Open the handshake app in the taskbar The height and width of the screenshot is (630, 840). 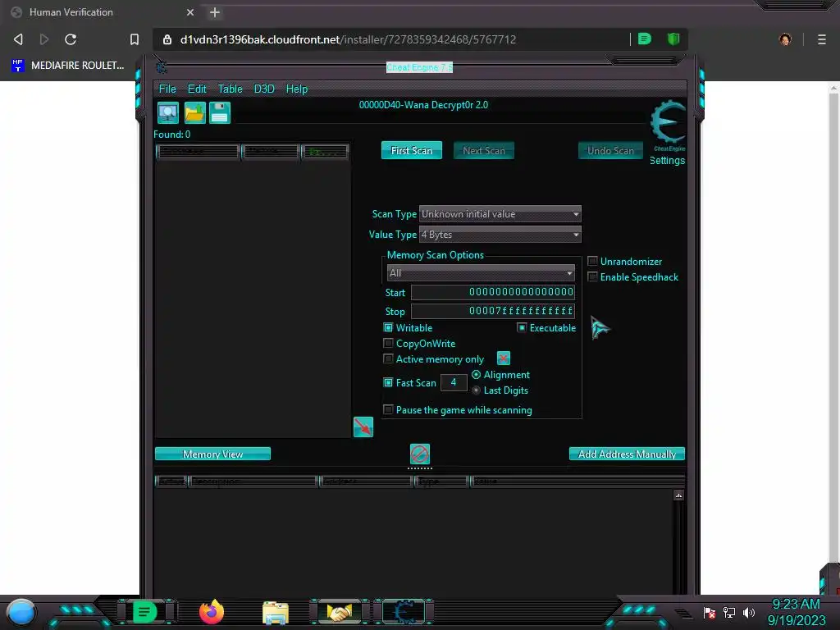[340, 612]
